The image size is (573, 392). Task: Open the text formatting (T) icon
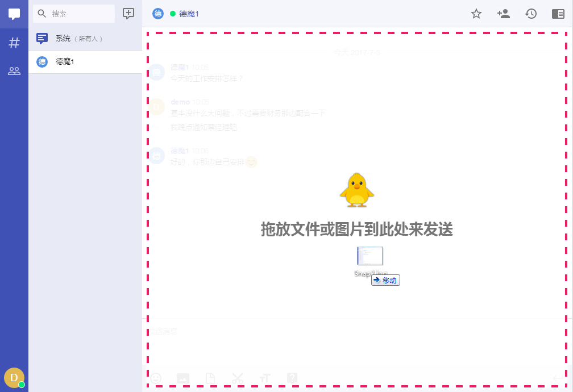click(265, 378)
